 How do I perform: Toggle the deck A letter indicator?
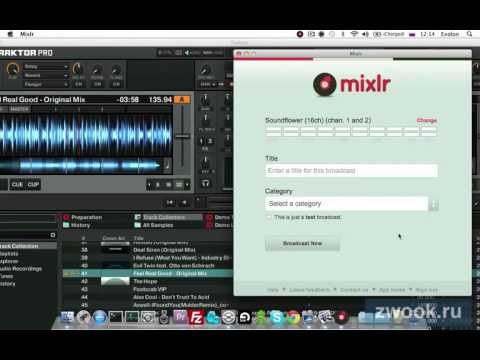pos(182,100)
